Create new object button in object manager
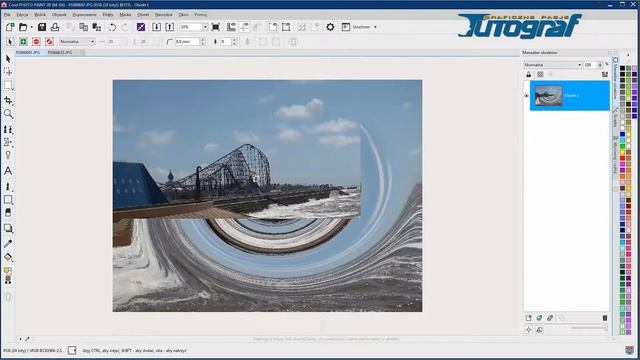 [x=529, y=318]
